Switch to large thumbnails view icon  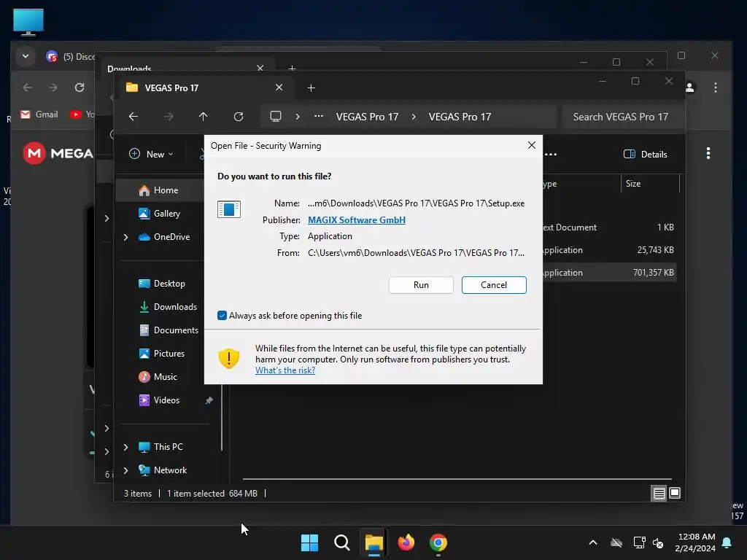coord(675,494)
